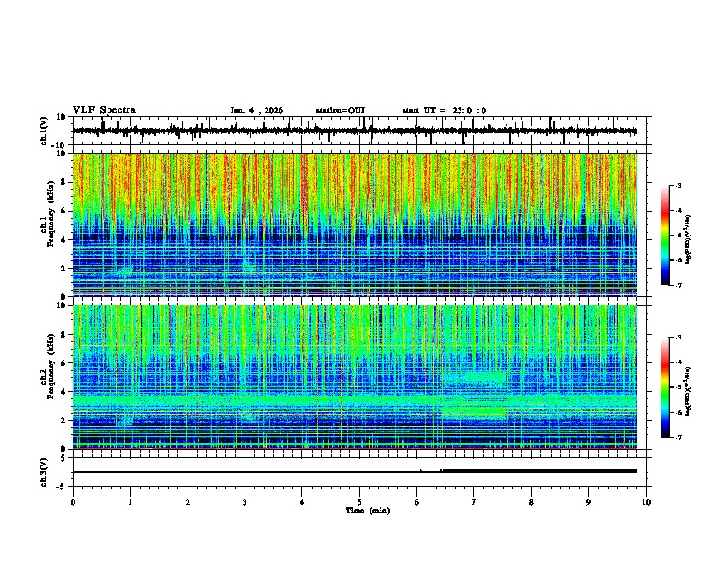Click the "Time (min)" axis label

point(368,511)
